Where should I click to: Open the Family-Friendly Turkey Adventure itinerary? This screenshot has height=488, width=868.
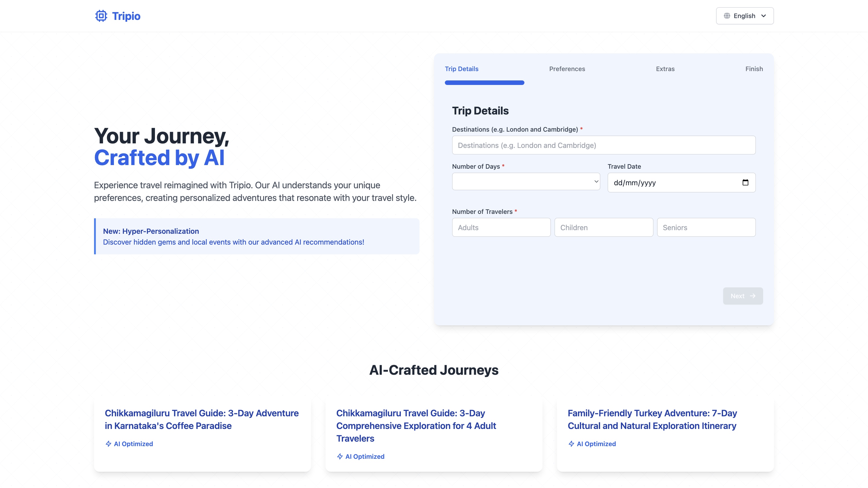[x=652, y=419]
